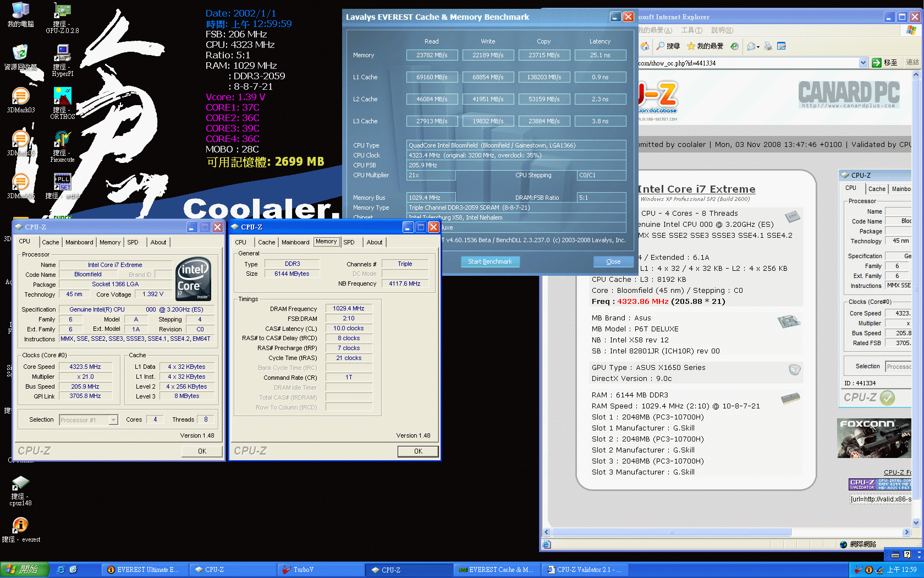Click the CPU-Z validated checkmark badge
The width and height of the screenshot is (924, 578).
pos(887,397)
